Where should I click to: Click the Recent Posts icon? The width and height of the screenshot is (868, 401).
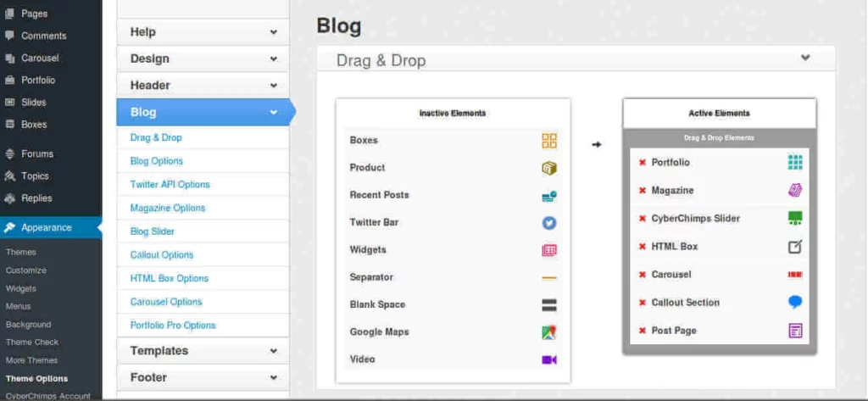click(x=549, y=196)
